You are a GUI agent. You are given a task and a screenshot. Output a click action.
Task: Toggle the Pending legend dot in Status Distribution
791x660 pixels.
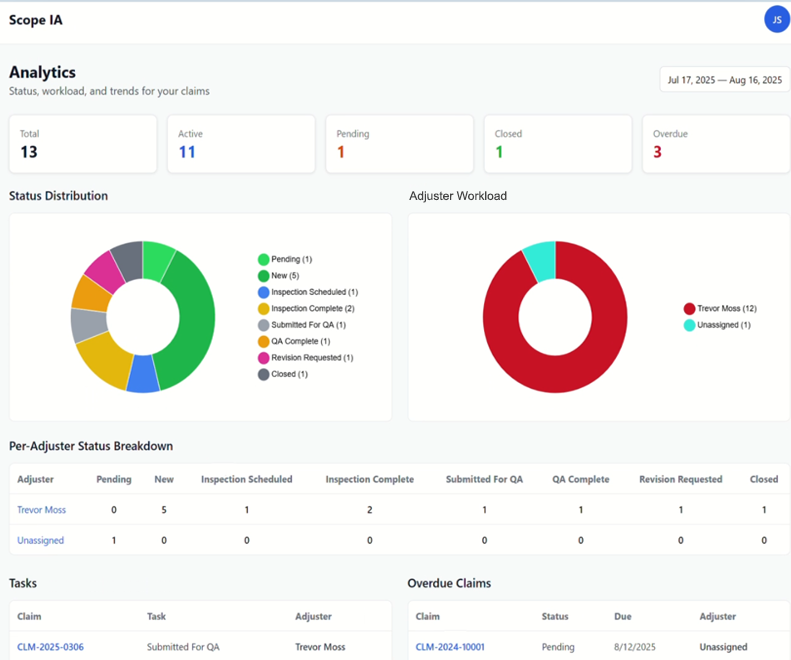coord(264,260)
